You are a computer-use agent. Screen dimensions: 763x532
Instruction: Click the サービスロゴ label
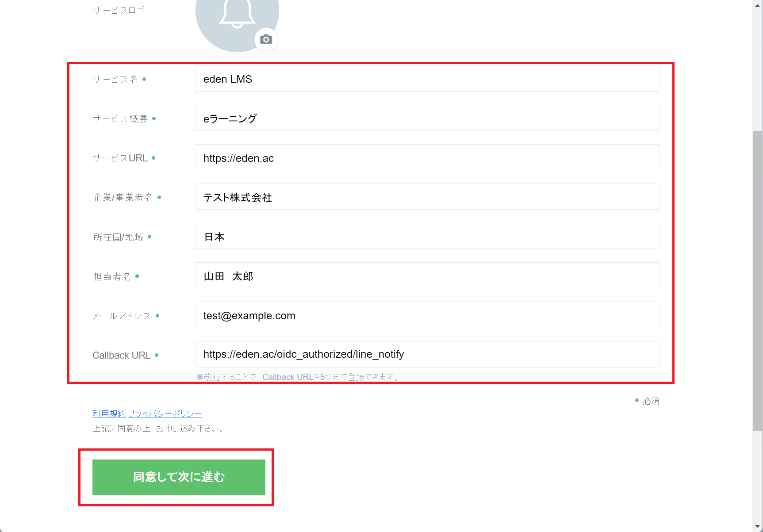pos(119,10)
